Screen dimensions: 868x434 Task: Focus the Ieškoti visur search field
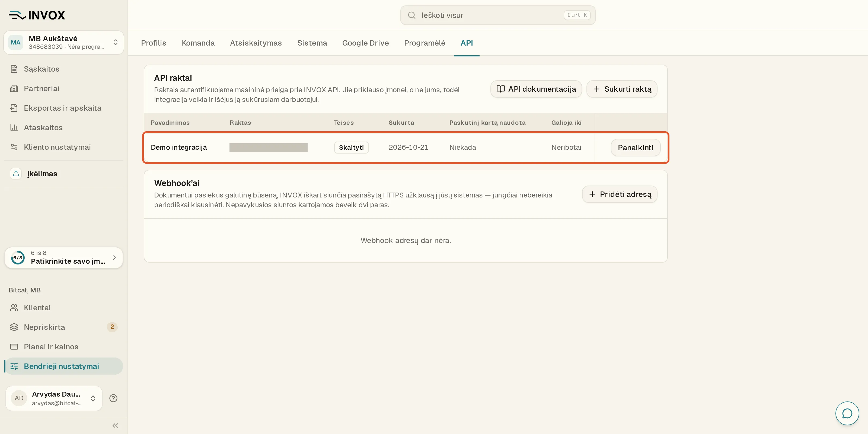498,15
